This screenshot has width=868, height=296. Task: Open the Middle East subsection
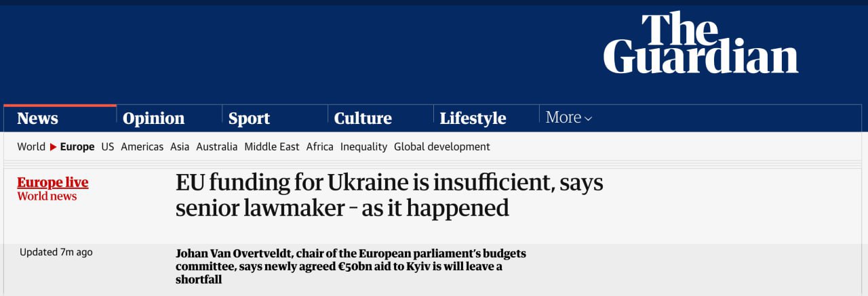tap(272, 147)
